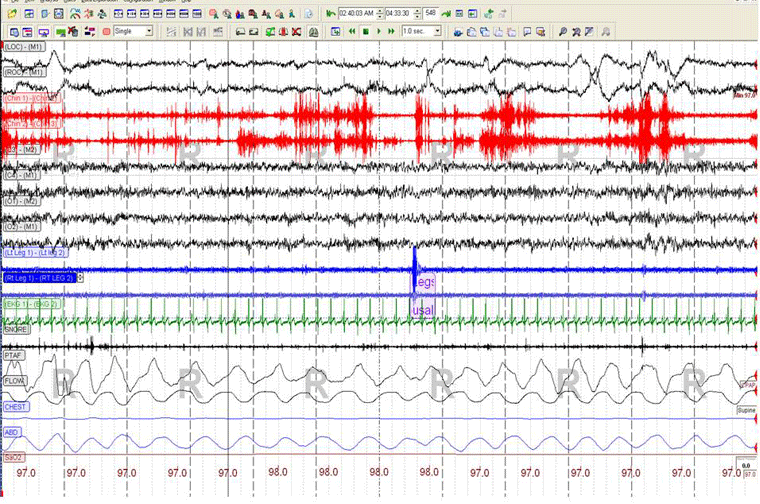Click the 02:40:03 AM time field

(x=358, y=14)
